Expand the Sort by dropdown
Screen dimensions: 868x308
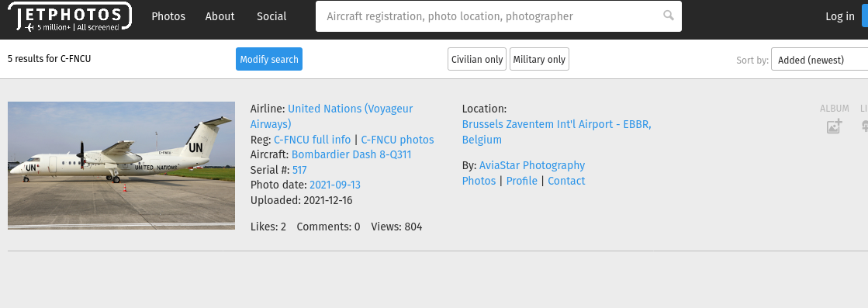click(x=819, y=60)
